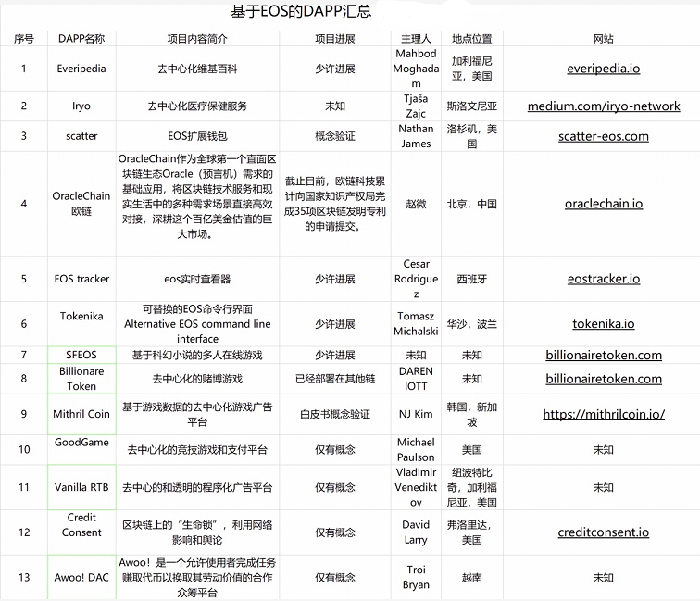Click the DAREN IOTT cell

pos(416,379)
